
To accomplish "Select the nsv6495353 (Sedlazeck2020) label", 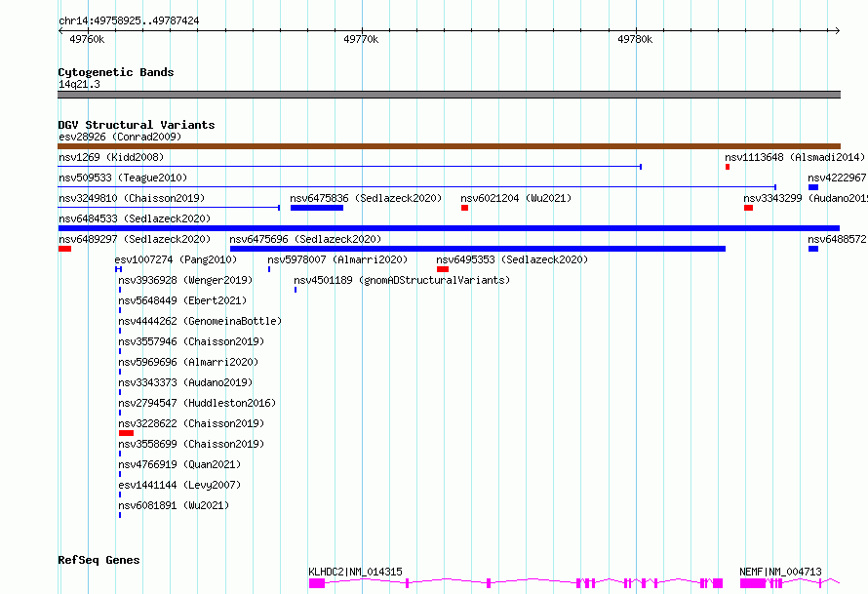I will (512, 259).
